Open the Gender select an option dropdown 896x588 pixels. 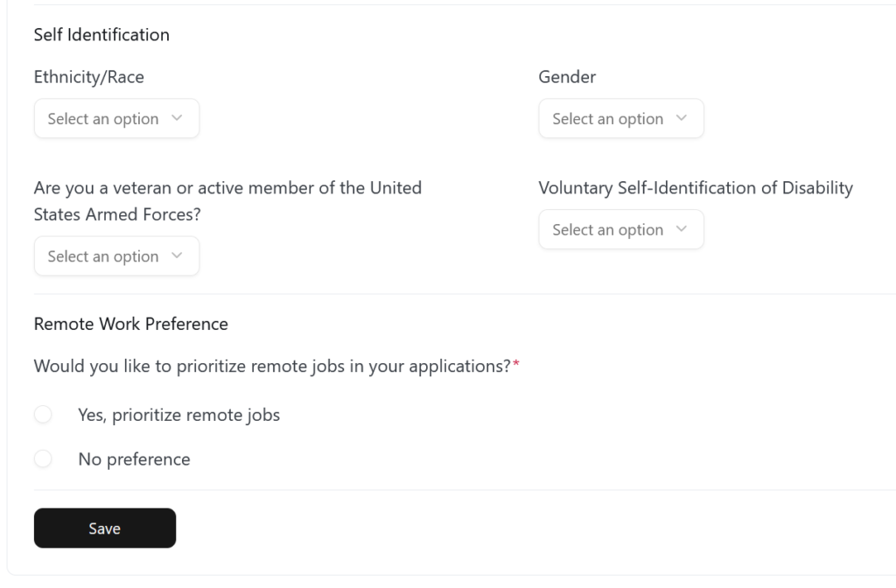point(621,118)
